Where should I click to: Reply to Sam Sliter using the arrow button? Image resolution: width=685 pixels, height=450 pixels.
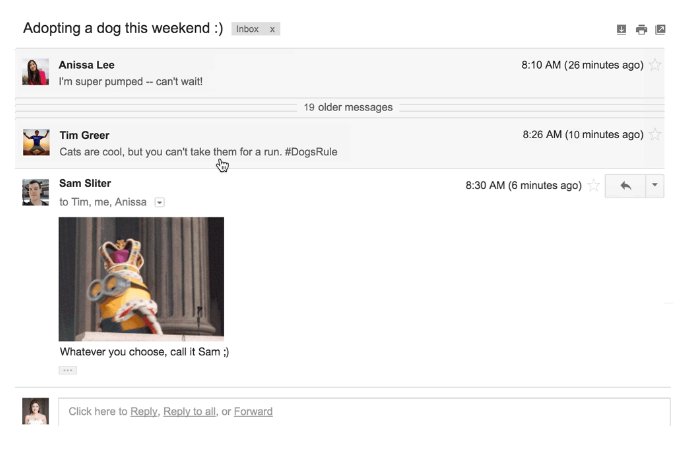coord(625,186)
